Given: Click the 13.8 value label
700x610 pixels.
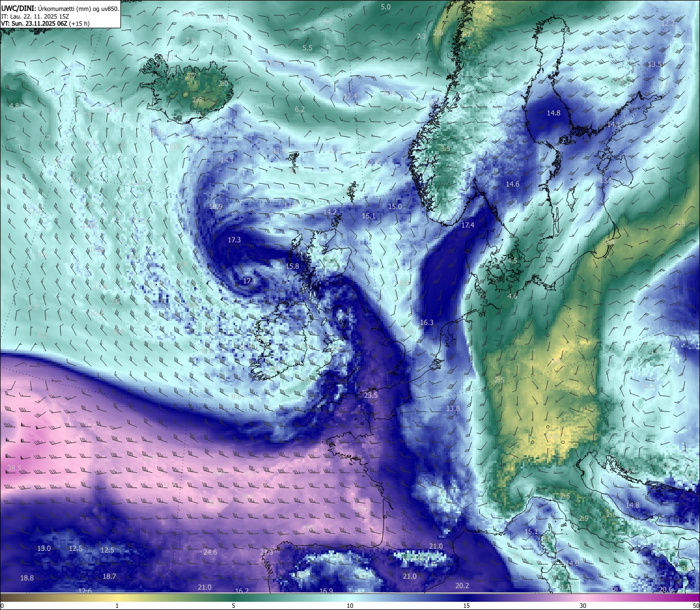Looking at the screenshot, I should tap(453, 408).
